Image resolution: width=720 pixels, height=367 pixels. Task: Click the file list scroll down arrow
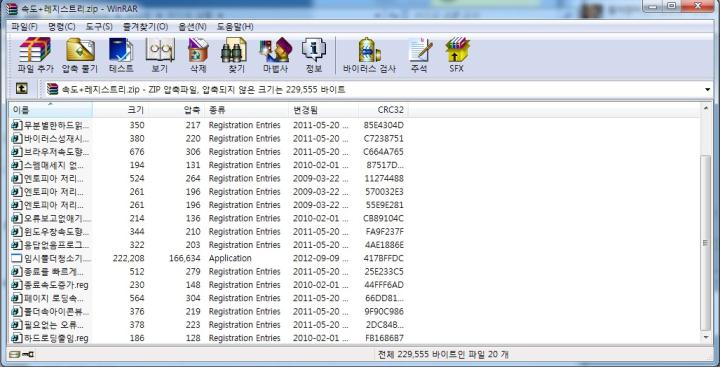pos(706,338)
